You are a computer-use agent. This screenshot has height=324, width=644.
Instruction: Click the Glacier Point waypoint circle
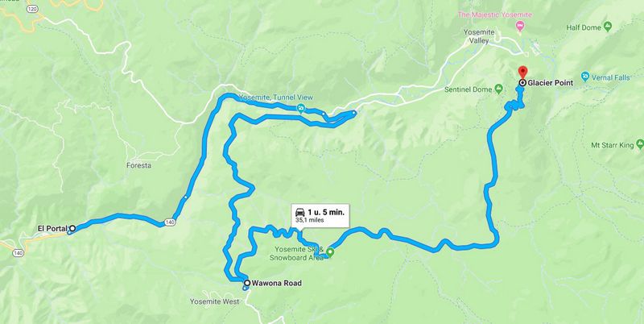(x=522, y=83)
